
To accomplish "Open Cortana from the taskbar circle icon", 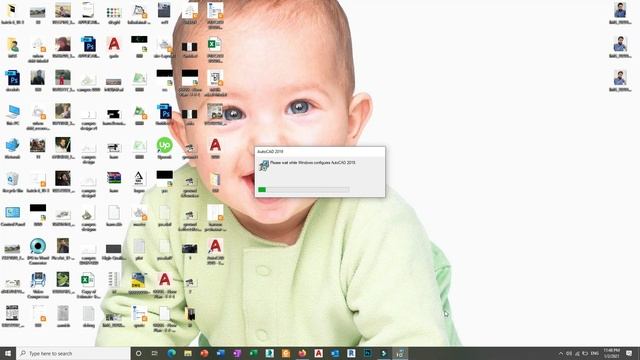I will [x=138, y=353].
